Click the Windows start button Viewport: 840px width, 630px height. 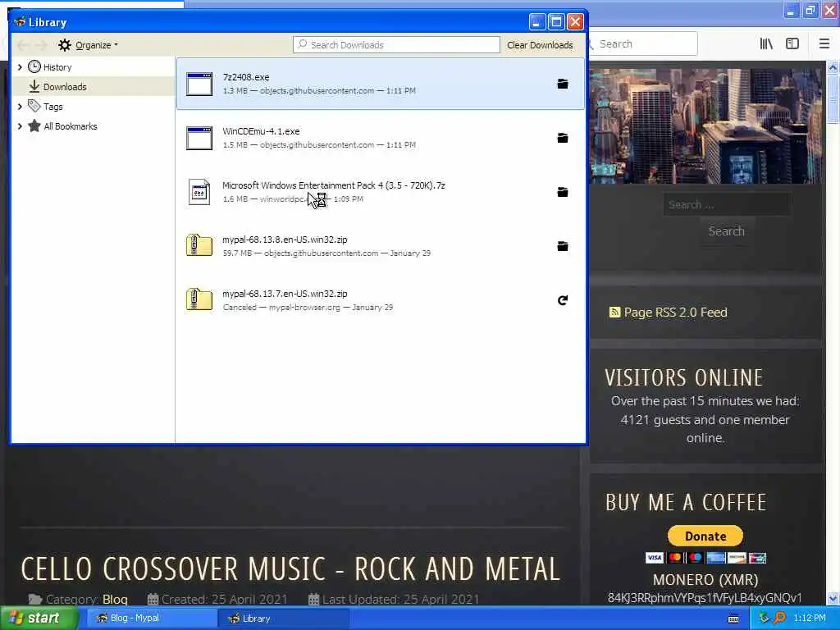coord(39,619)
